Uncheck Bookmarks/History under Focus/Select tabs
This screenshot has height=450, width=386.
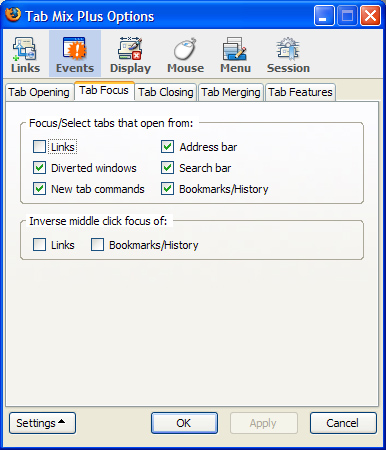pyautogui.click(x=167, y=189)
